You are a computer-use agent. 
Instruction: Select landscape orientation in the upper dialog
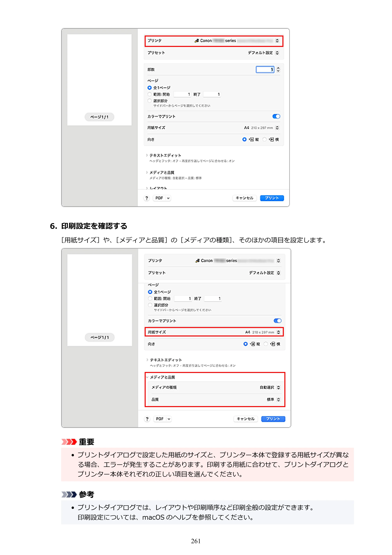coord(264,139)
